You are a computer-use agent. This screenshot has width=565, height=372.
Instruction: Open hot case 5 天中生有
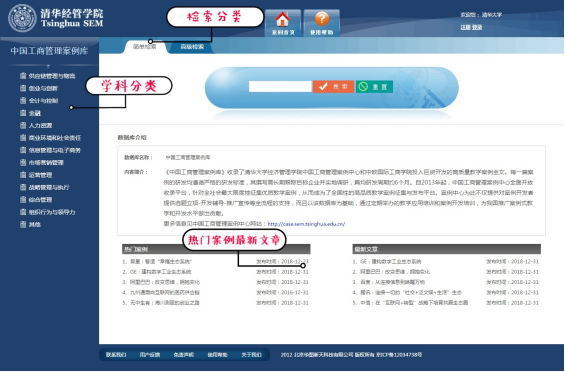tap(164, 303)
